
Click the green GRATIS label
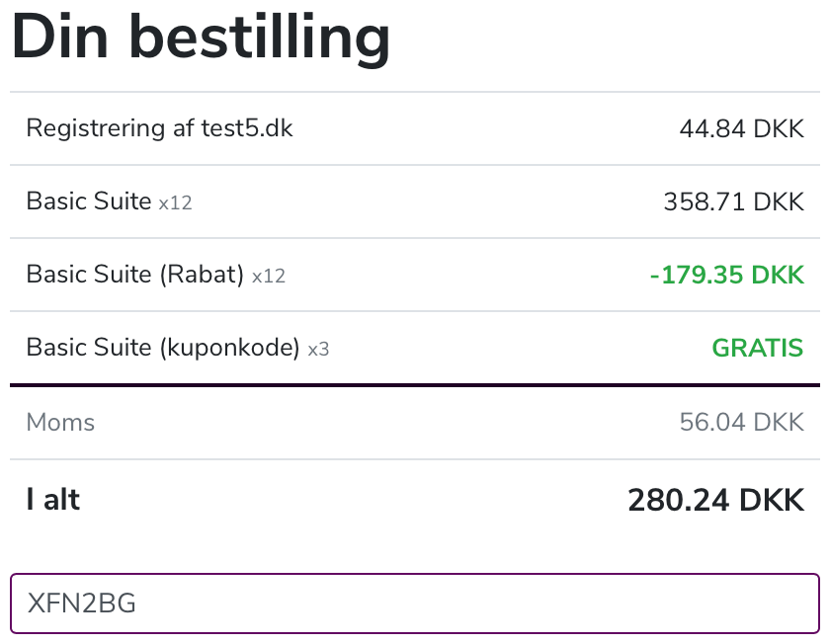(x=758, y=348)
